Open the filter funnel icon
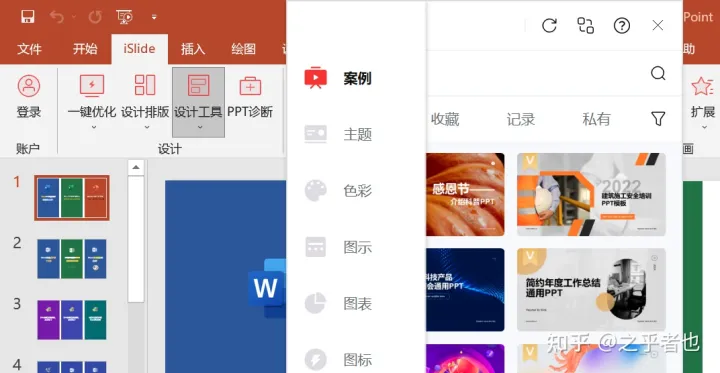720x373 pixels. [x=658, y=119]
